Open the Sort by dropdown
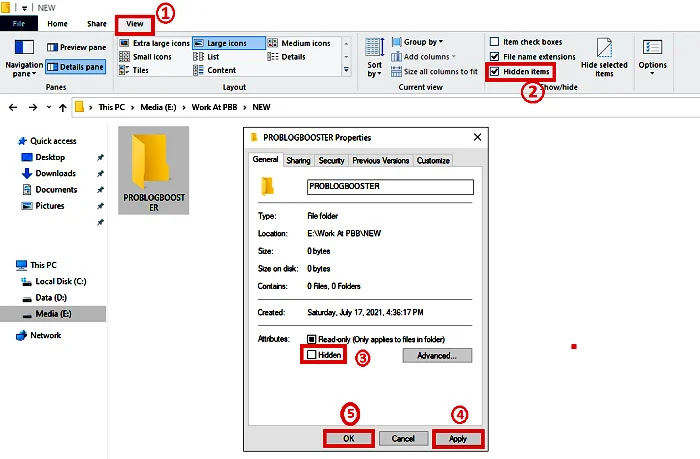 point(375,58)
